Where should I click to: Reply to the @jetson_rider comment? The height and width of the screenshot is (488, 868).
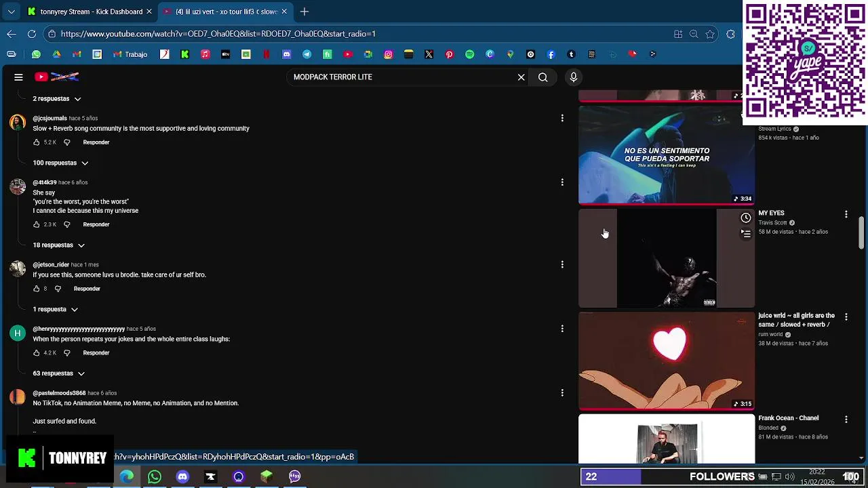[x=87, y=289]
